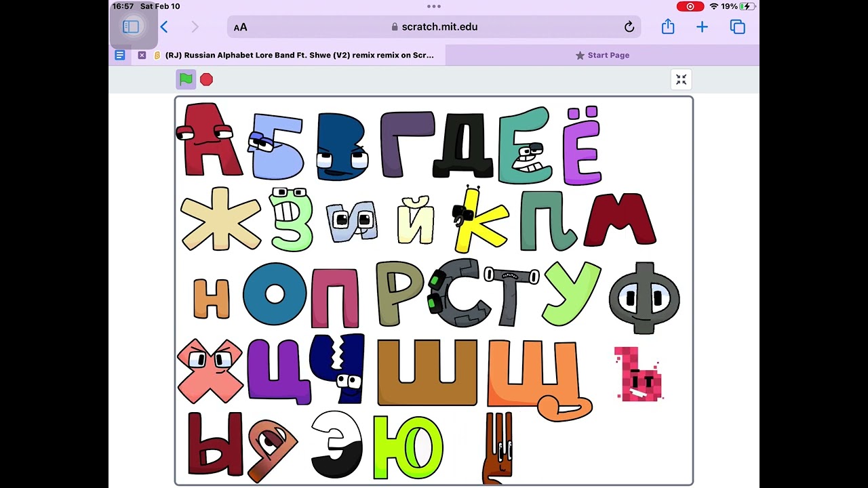Go forward with the right arrow
The width and height of the screenshot is (868, 488).
point(195,27)
